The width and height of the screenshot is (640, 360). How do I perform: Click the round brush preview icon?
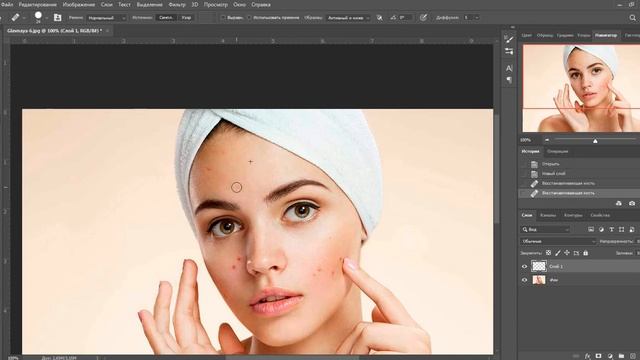click(x=38, y=16)
